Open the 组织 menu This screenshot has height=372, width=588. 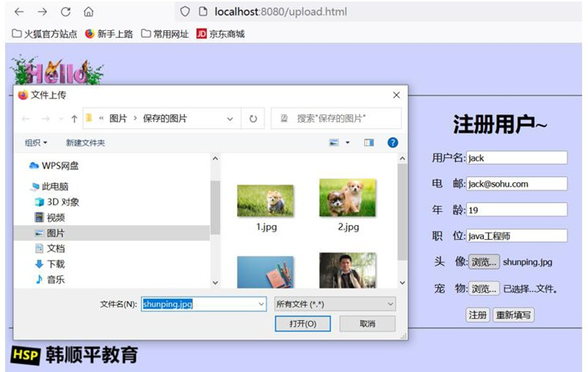tap(36, 142)
